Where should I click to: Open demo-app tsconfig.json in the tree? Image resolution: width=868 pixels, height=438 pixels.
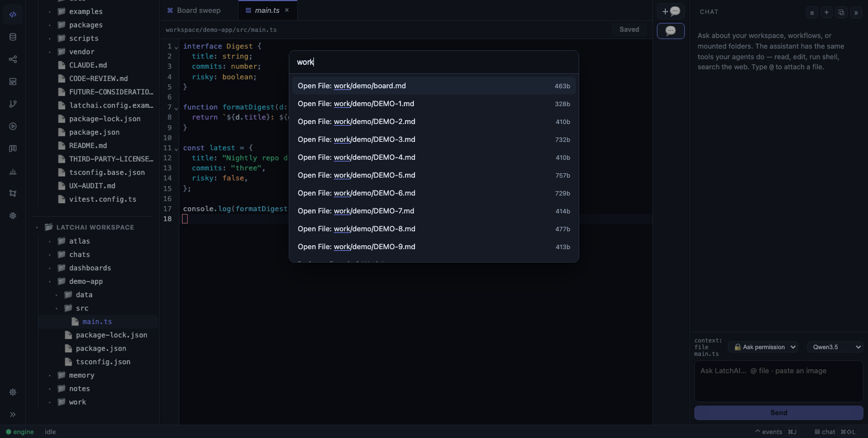(x=103, y=362)
